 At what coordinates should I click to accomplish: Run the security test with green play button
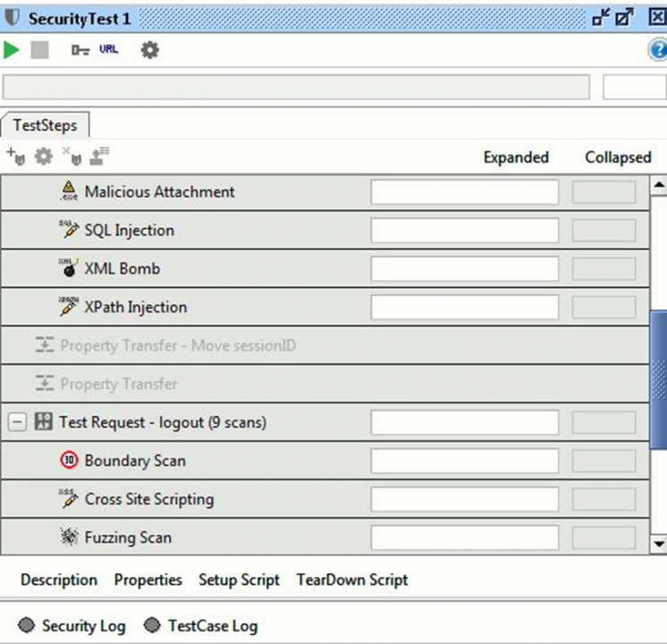click(12, 50)
